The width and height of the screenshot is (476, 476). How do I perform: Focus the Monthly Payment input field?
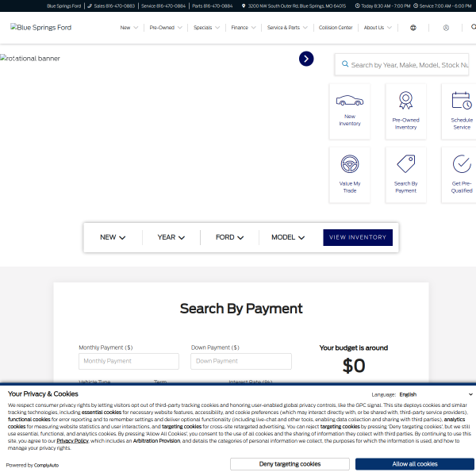pyautogui.click(x=129, y=361)
